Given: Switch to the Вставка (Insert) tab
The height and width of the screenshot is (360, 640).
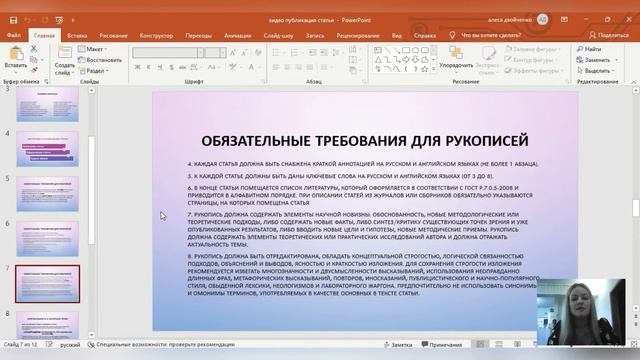Looking at the screenshot, I should (77, 36).
